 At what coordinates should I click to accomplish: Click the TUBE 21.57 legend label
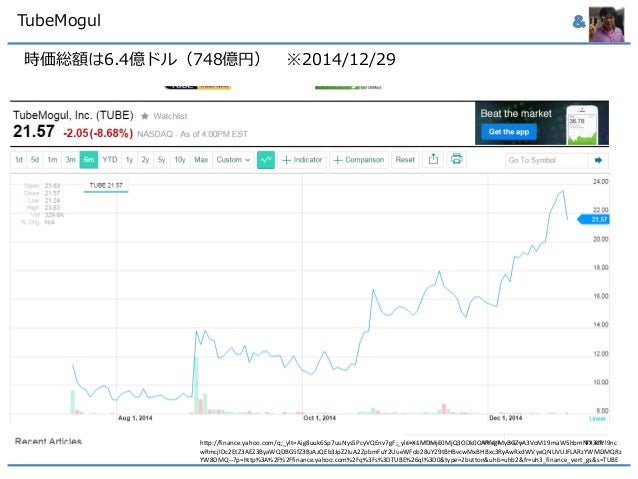pyautogui.click(x=106, y=186)
